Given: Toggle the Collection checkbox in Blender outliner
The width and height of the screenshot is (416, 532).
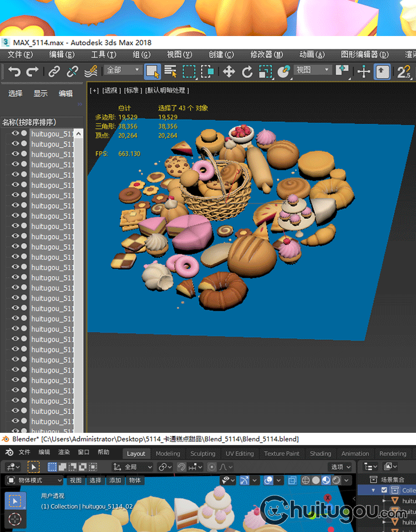Looking at the screenshot, I should pyautogui.click(x=384, y=490).
